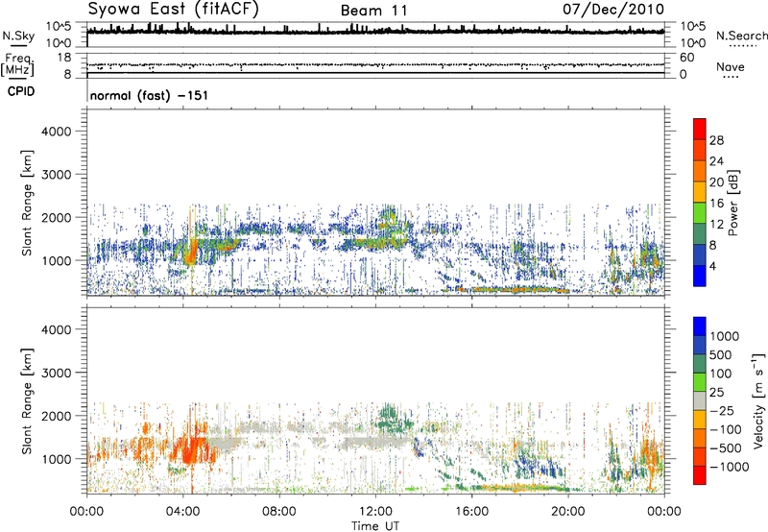Click the "24" label on the Power color bar
768x532 pixels.
(716, 161)
